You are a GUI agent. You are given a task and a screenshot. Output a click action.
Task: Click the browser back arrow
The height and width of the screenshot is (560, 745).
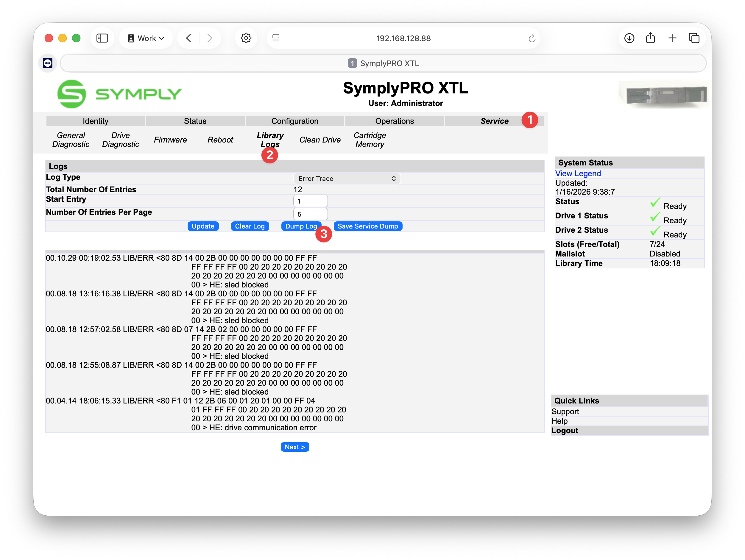coord(188,38)
